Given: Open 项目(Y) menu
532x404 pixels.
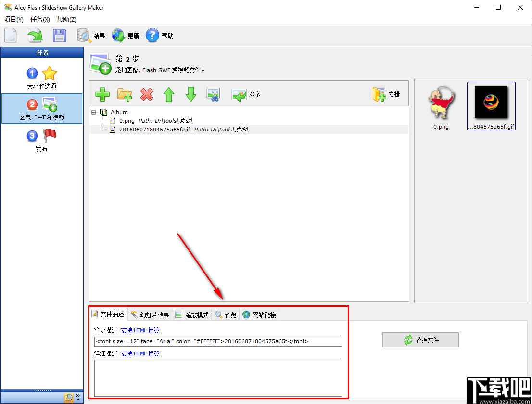Looking at the screenshot, I should click(13, 19).
